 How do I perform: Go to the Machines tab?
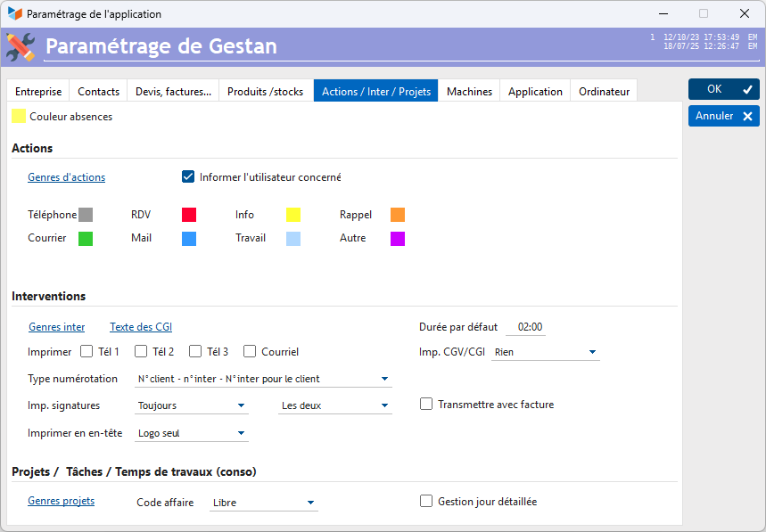[x=469, y=91]
